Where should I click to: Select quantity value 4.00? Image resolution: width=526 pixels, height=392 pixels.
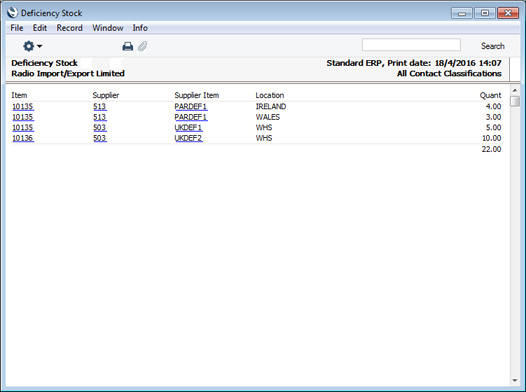[493, 106]
